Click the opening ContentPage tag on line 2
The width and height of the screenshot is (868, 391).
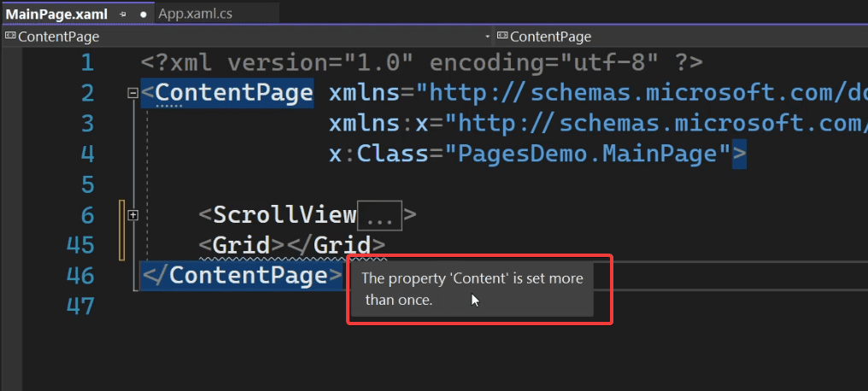tap(227, 93)
